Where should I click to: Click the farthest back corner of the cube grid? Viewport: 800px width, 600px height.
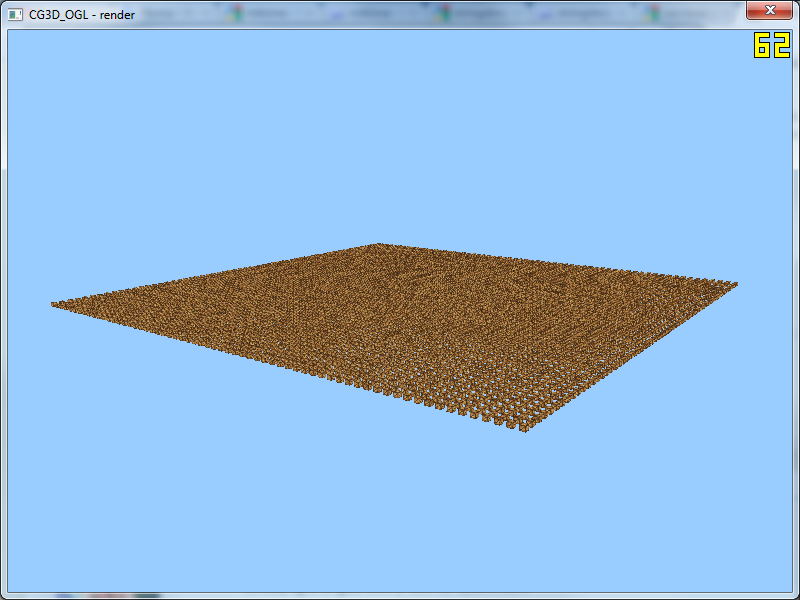coord(377,246)
